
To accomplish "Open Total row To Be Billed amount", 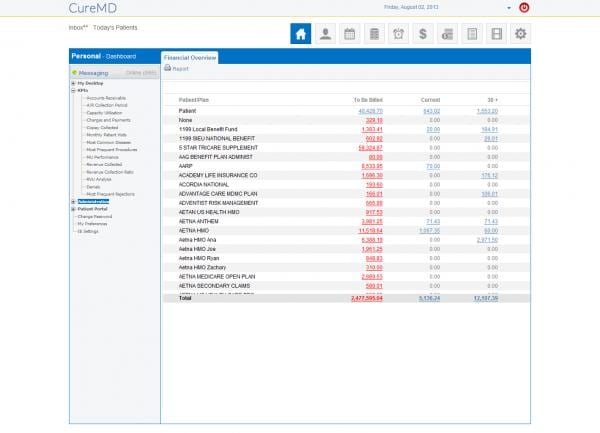I will (x=367, y=298).
